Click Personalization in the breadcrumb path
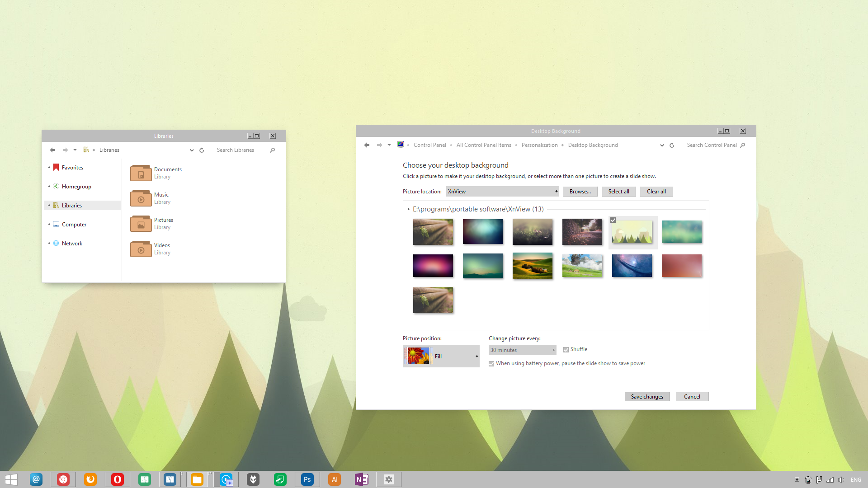The height and width of the screenshot is (488, 868). point(539,145)
